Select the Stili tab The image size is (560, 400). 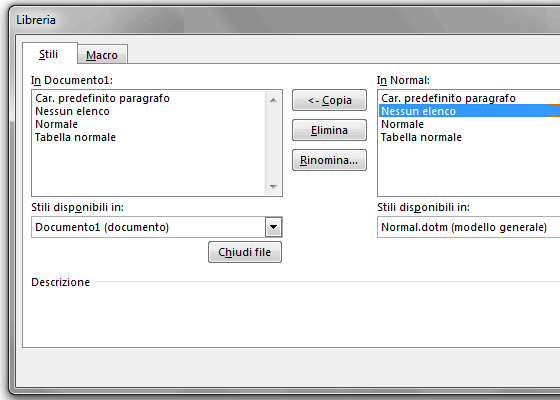point(49,54)
